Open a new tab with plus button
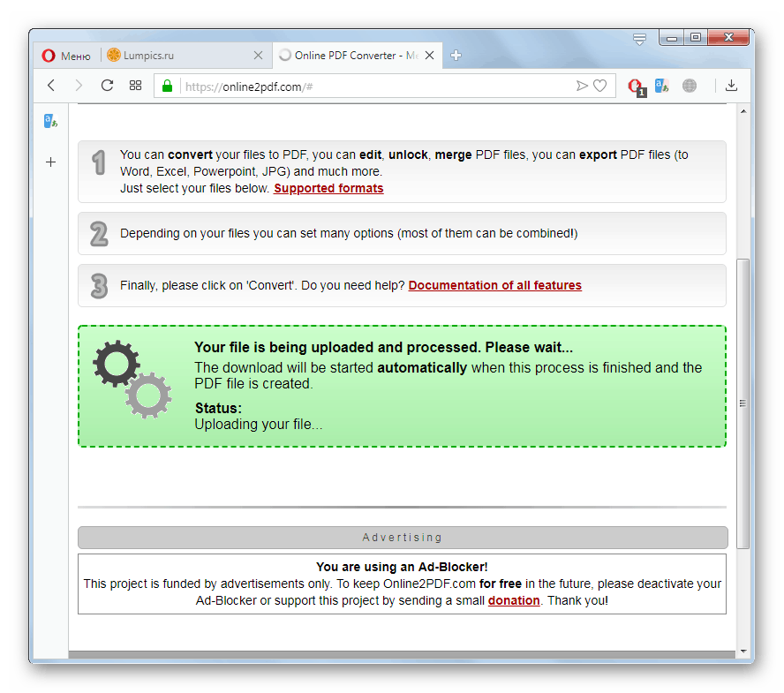This screenshot has height=693, width=784. [456, 56]
